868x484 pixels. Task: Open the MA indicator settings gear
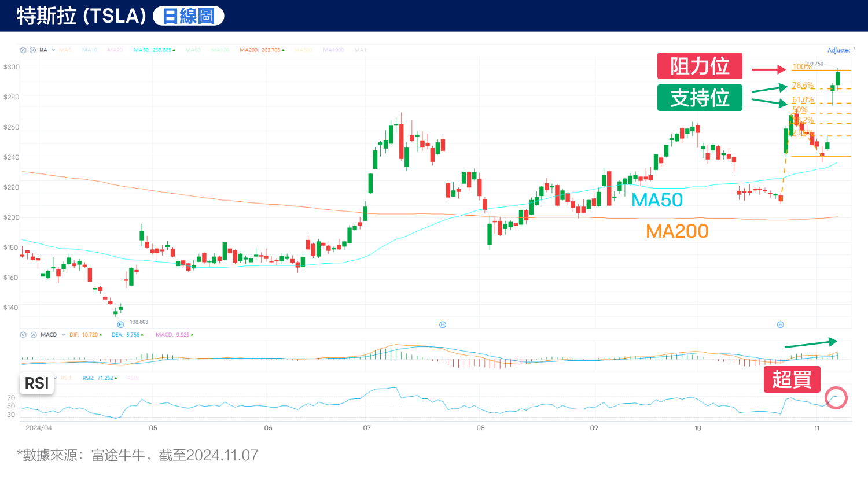(22, 50)
